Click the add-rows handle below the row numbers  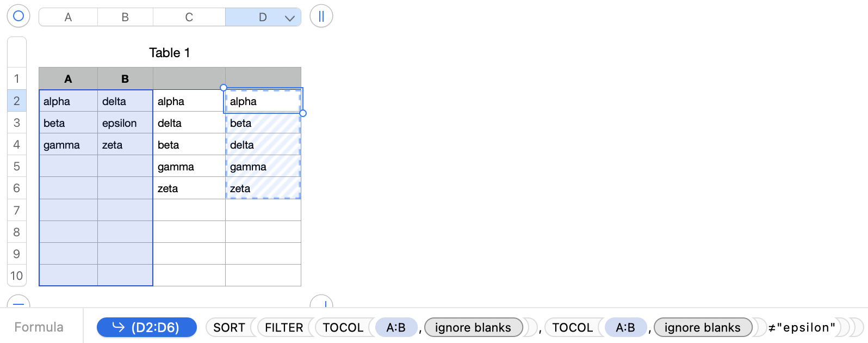coord(18,302)
